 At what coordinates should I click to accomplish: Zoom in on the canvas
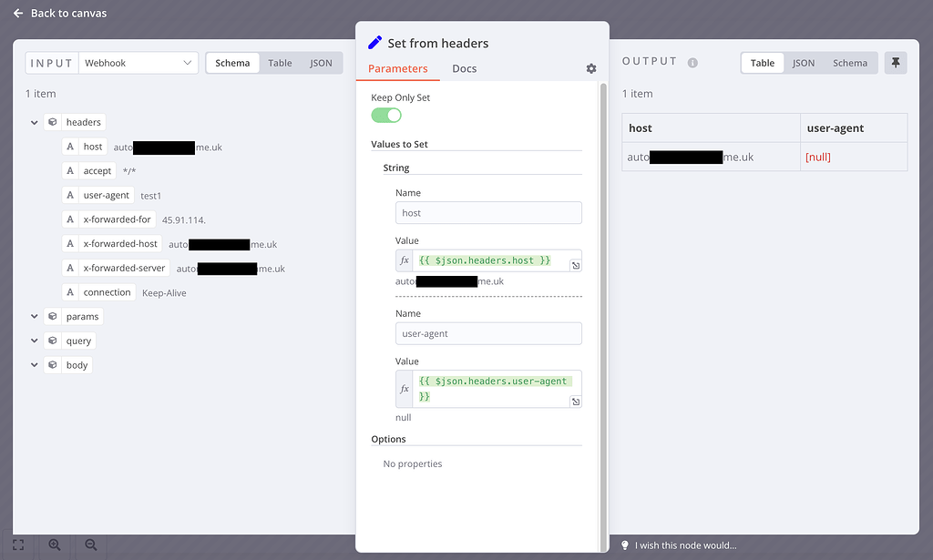coord(55,545)
